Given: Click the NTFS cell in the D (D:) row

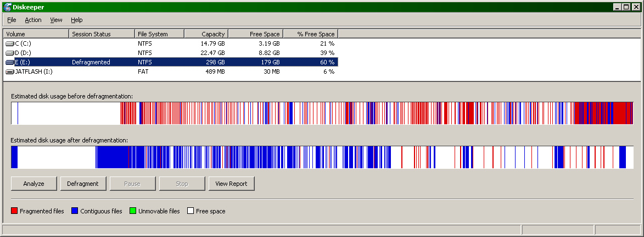Looking at the screenshot, I should (x=144, y=53).
